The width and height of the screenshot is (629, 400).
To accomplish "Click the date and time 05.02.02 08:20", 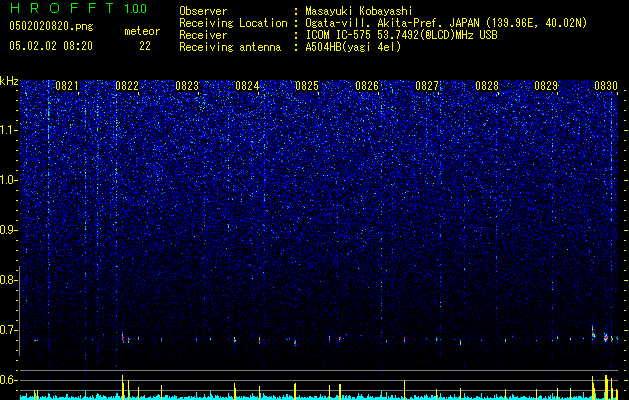I will pos(51,46).
